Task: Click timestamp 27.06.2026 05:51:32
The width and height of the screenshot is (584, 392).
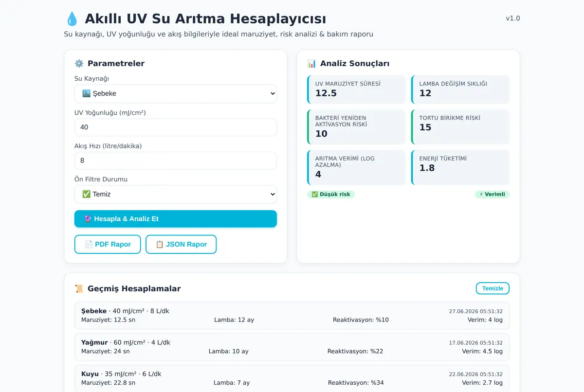Action: coord(475,311)
